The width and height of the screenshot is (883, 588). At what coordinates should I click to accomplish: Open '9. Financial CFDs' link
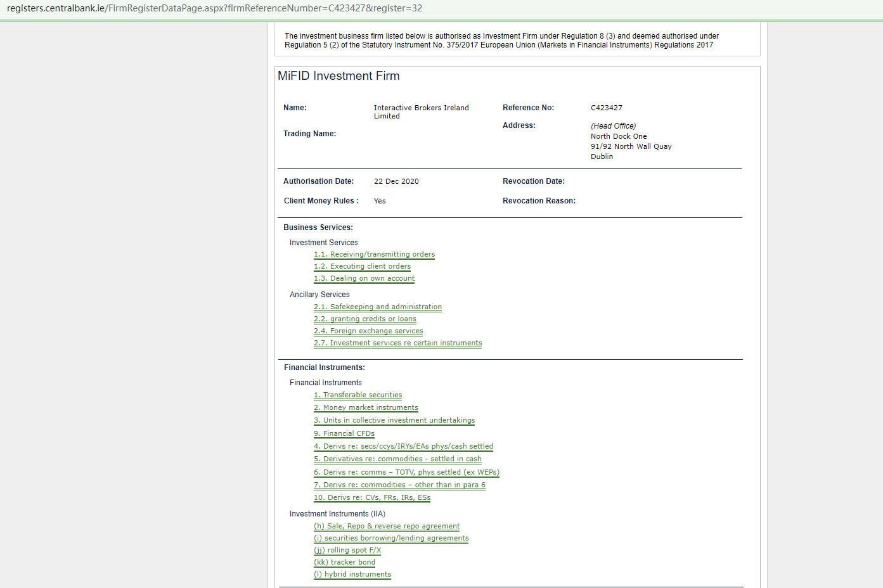click(344, 433)
